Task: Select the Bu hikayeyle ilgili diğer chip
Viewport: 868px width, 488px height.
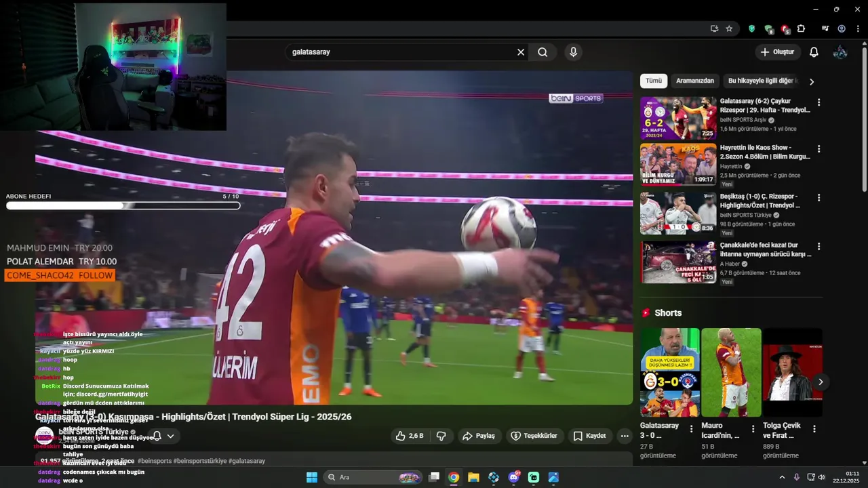Action: [761, 81]
